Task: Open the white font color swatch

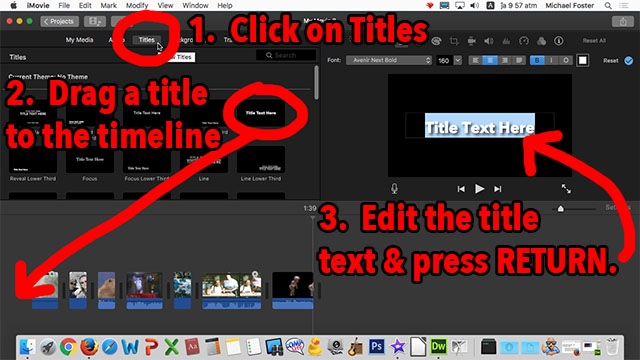Action: [x=583, y=60]
